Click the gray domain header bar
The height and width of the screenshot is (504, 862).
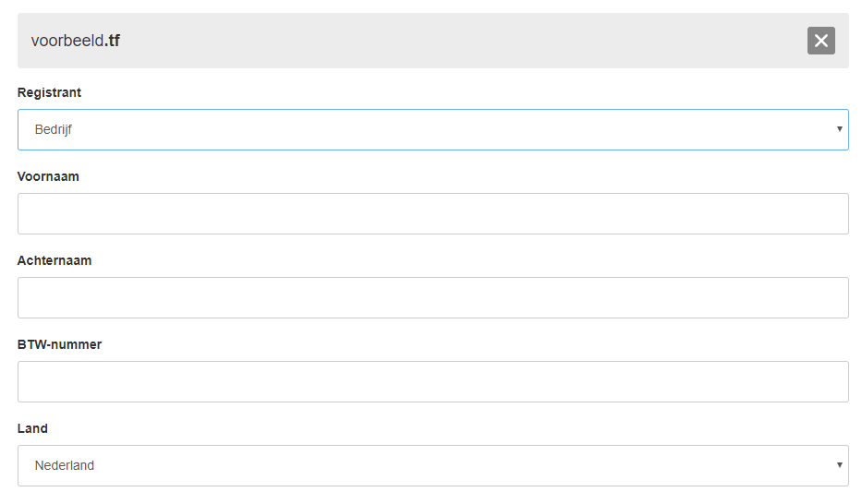click(432, 41)
